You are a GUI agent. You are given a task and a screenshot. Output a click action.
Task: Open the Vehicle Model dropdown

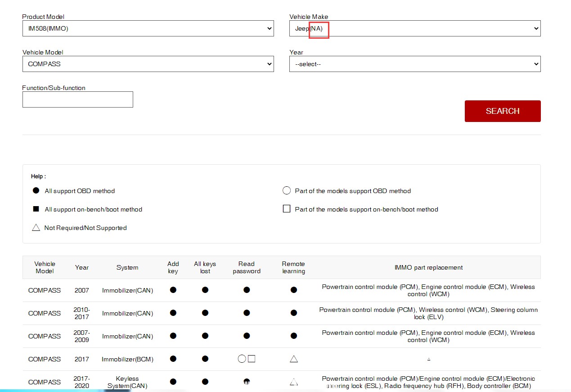tap(148, 64)
